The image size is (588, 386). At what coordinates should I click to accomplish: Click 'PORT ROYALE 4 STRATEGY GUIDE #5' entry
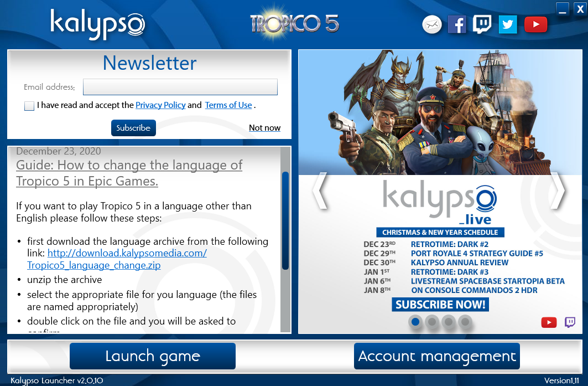tap(477, 254)
